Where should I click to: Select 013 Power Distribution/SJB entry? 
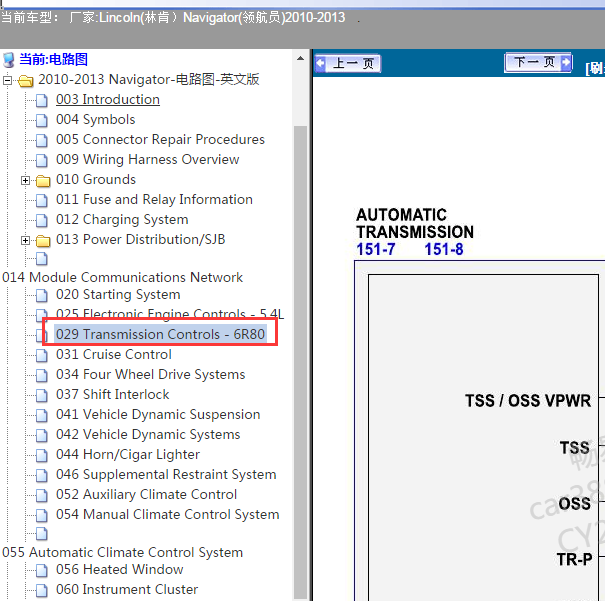140,240
